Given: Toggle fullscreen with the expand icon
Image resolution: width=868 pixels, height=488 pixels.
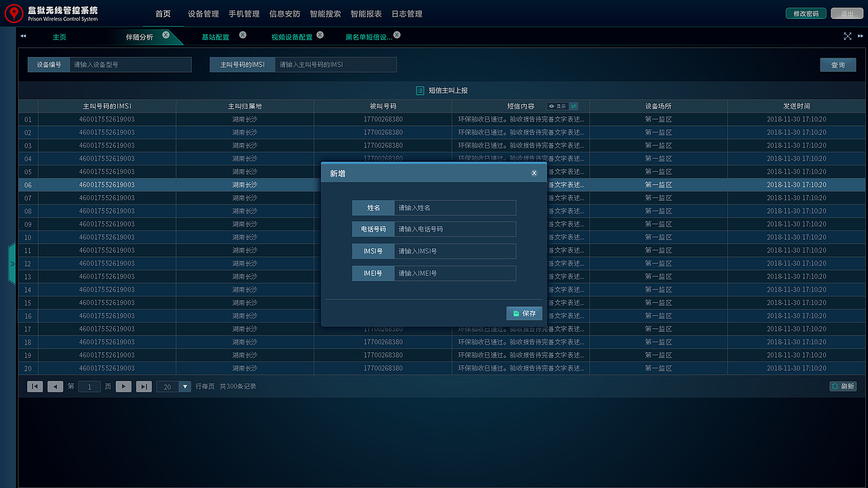Looking at the screenshot, I should click(x=847, y=36).
